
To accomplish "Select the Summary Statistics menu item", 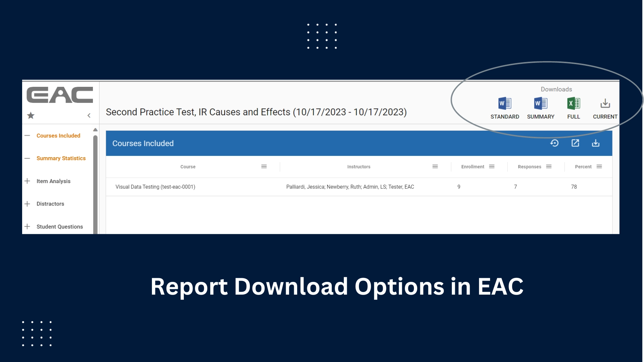I will tap(61, 158).
